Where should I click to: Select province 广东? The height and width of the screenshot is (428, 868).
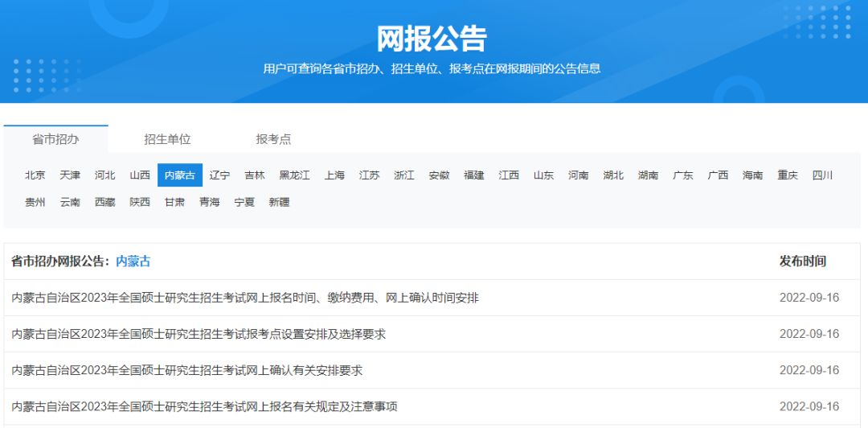click(683, 175)
